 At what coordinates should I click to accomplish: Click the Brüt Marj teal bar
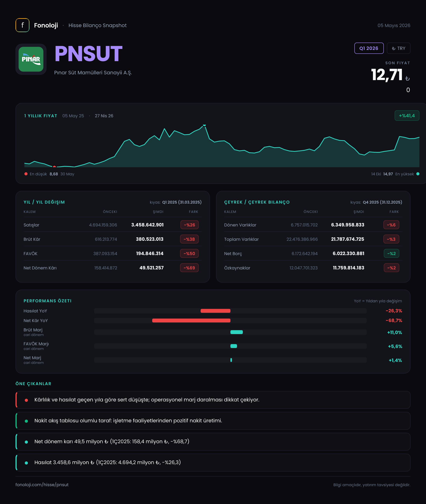237,332
